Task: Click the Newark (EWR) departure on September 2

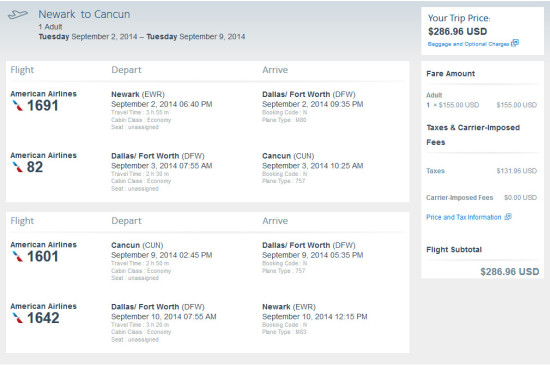Action: pos(138,94)
